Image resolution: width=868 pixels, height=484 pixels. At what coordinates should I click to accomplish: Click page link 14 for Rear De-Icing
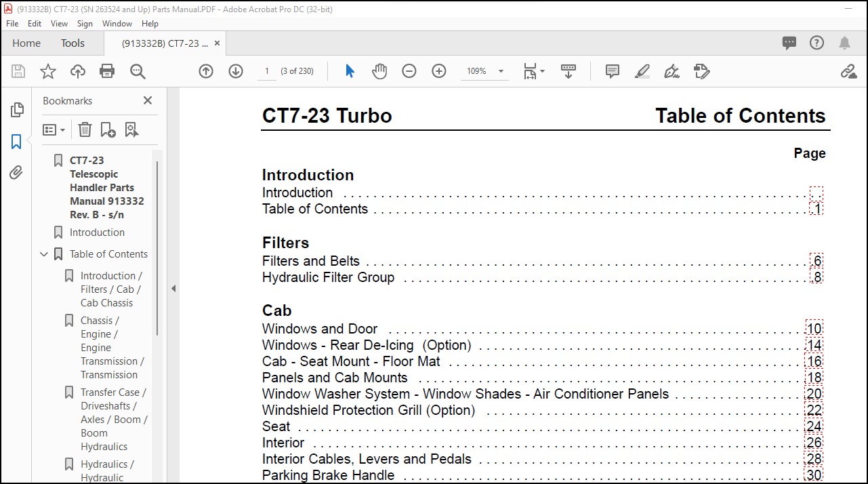coord(814,345)
